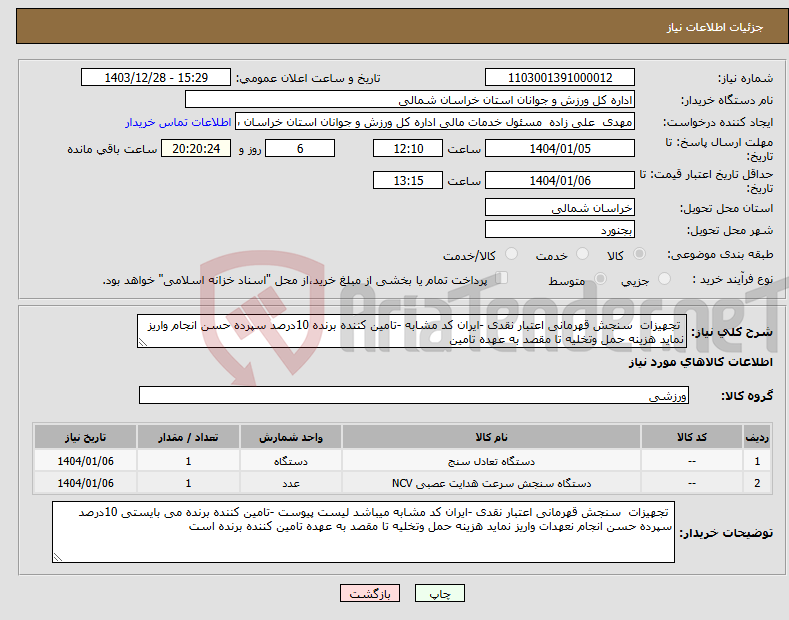
Task: Click the buyer organization name field
Action: pyautogui.click(x=410, y=100)
